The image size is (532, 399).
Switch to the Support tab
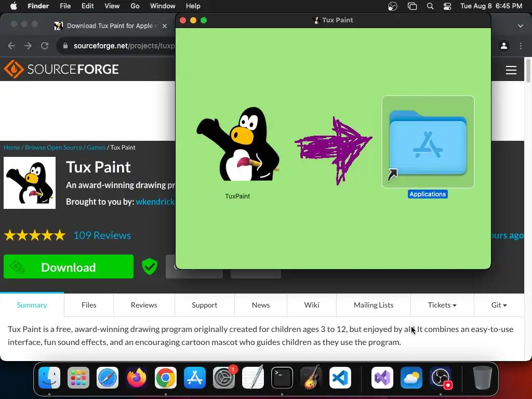tap(204, 305)
